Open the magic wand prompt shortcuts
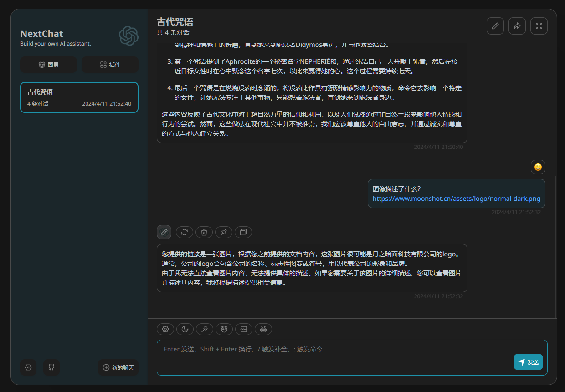 pos(204,329)
